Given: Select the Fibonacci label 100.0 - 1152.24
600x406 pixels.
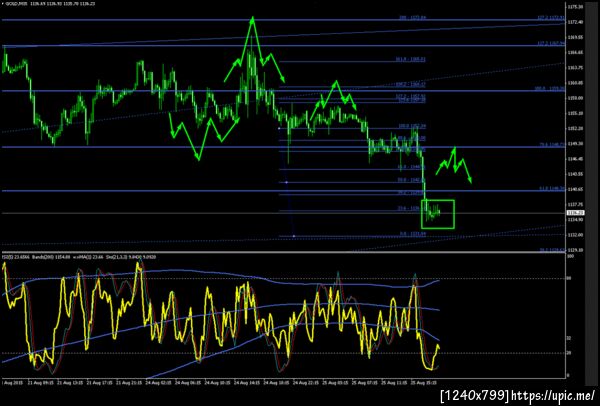Looking at the screenshot, I should click(x=412, y=126).
